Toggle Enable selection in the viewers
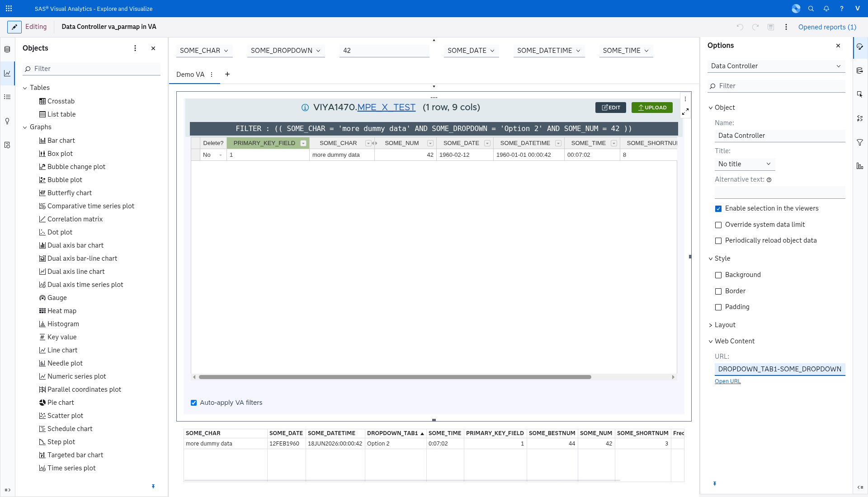The height and width of the screenshot is (497, 868). point(718,209)
